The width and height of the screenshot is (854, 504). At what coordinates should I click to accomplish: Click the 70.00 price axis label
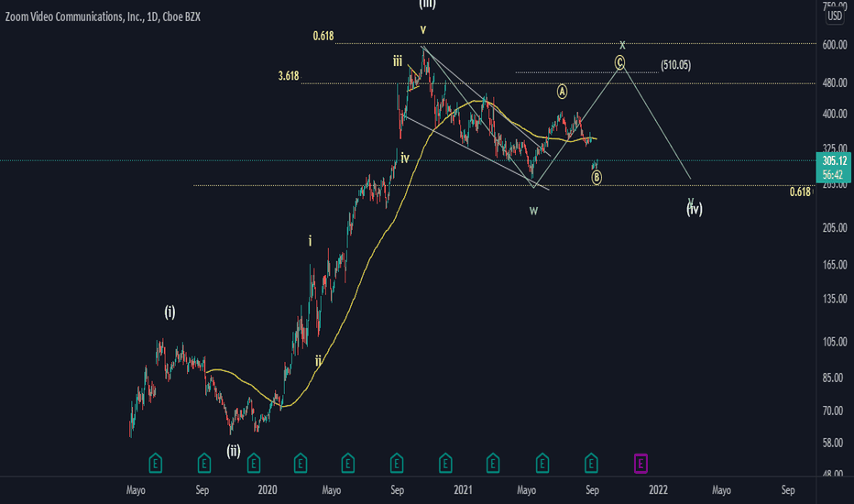coord(835,411)
